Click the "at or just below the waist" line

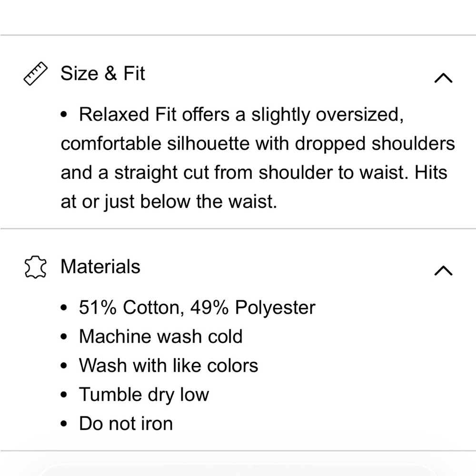tap(169, 202)
